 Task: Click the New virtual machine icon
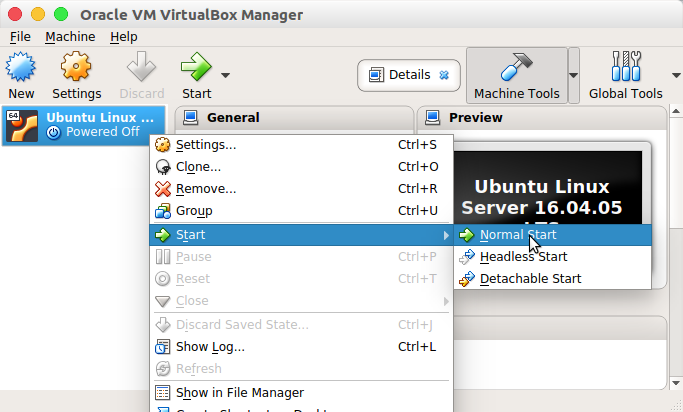(x=20, y=66)
